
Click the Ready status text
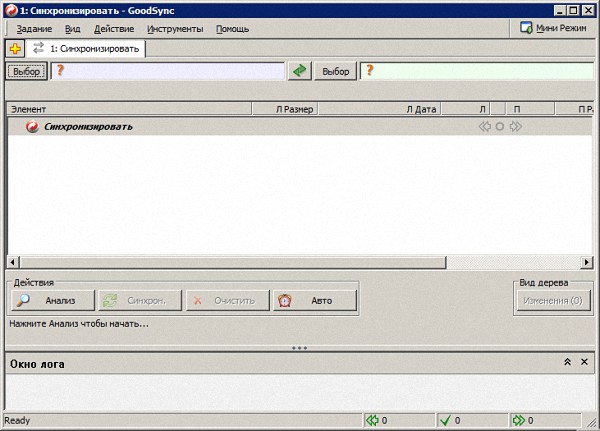pos(17,420)
